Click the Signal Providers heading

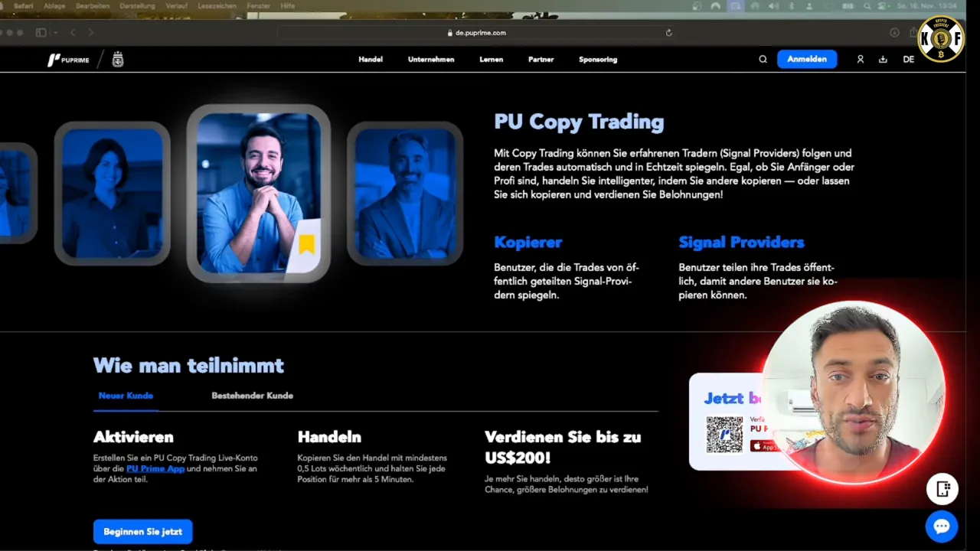[741, 242]
